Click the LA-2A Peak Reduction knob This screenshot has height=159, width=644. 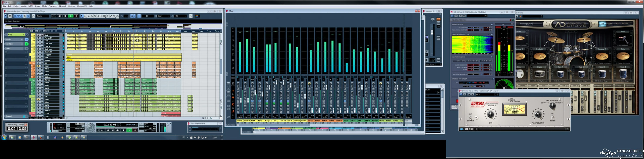point(538,114)
